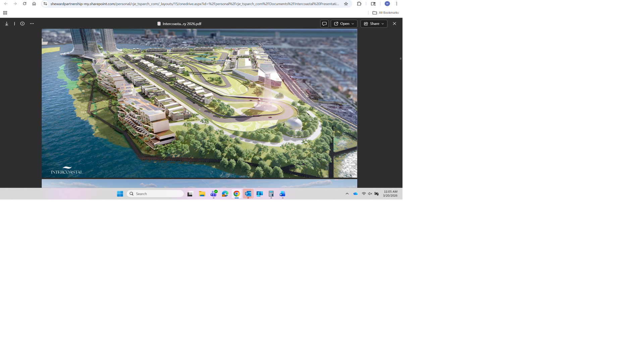View site information icon in address bar
The height and width of the screenshot is (338, 644).
point(45,4)
